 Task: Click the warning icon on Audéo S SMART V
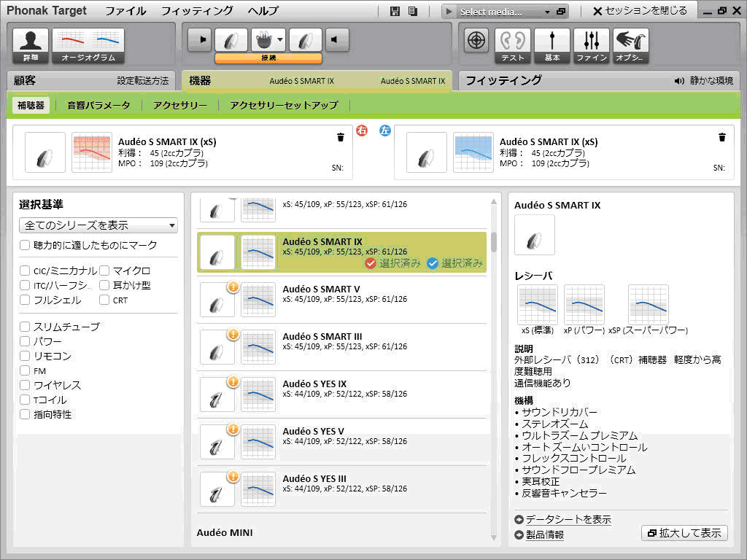pos(233,287)
